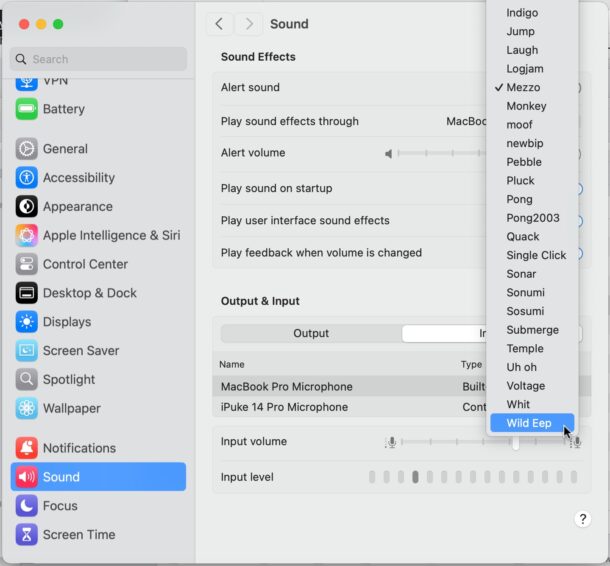Open help with the question mark button

(x=583, y=519)
